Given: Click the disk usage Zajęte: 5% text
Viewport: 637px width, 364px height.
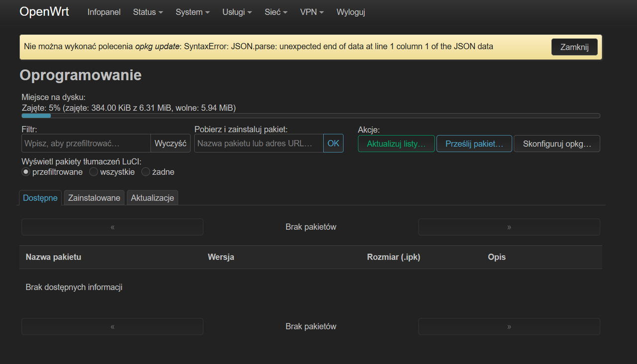Looking at the screenshot, I should pyautogui.click(x=129, y=107).
